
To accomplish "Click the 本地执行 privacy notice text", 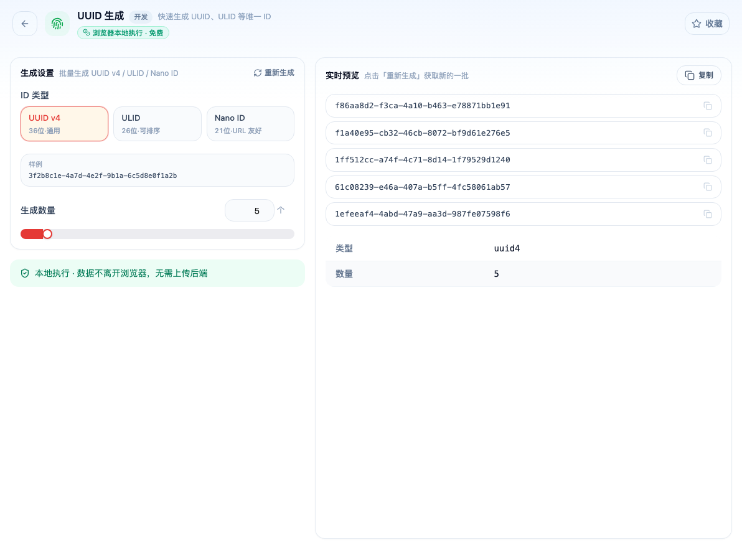I will pyautogui.click(x=121, y=273).
